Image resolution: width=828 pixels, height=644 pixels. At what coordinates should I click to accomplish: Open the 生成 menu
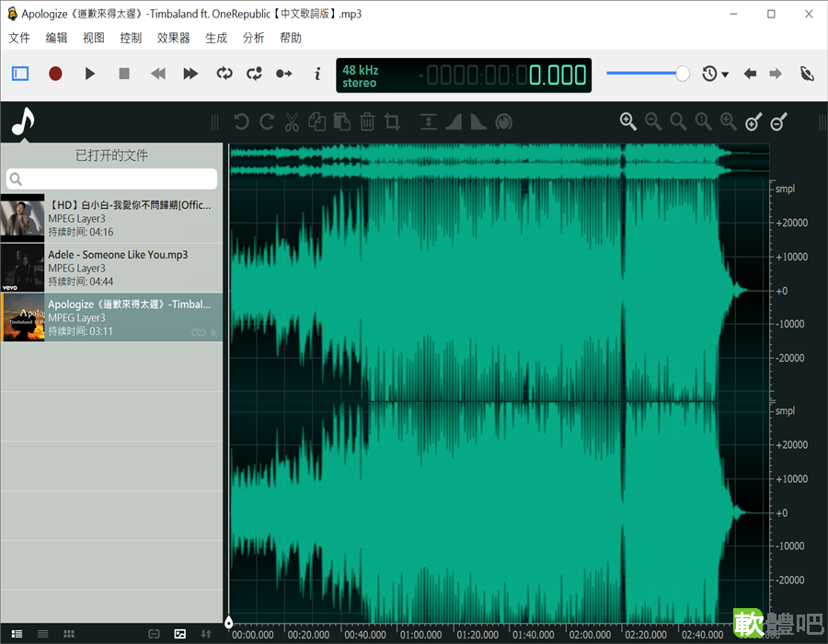click(216, 38)
